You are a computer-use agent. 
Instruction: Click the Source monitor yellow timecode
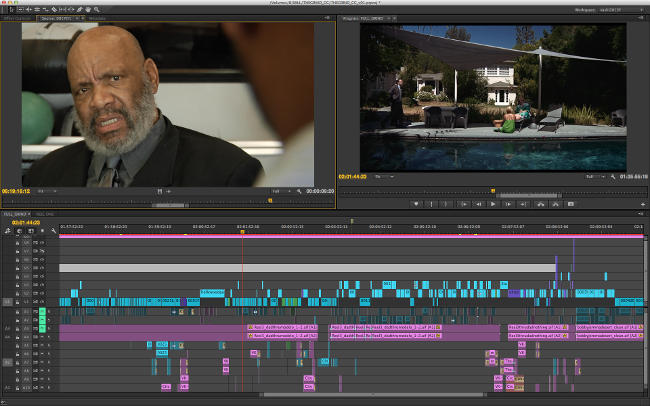16,191
